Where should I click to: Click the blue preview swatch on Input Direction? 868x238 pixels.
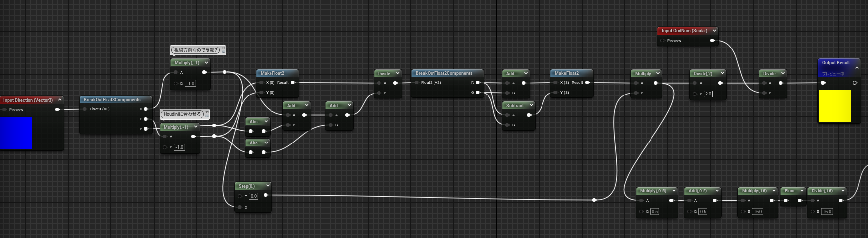pos(16,133)
